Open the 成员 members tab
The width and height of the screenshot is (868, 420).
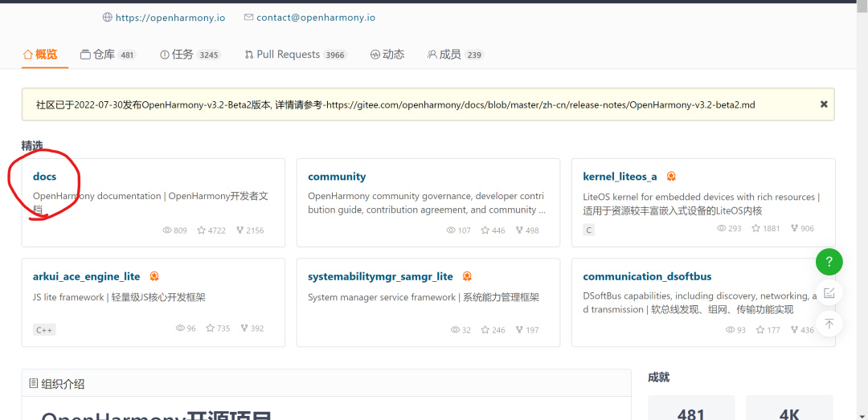(455, 55)
